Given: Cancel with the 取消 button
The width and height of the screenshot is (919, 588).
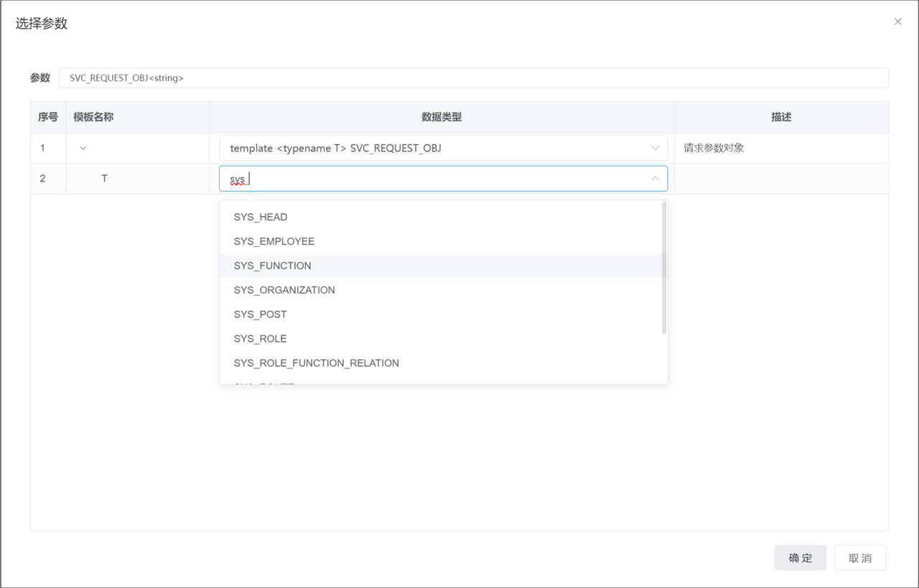Looking at the screenshot, I should pos(860,558).
